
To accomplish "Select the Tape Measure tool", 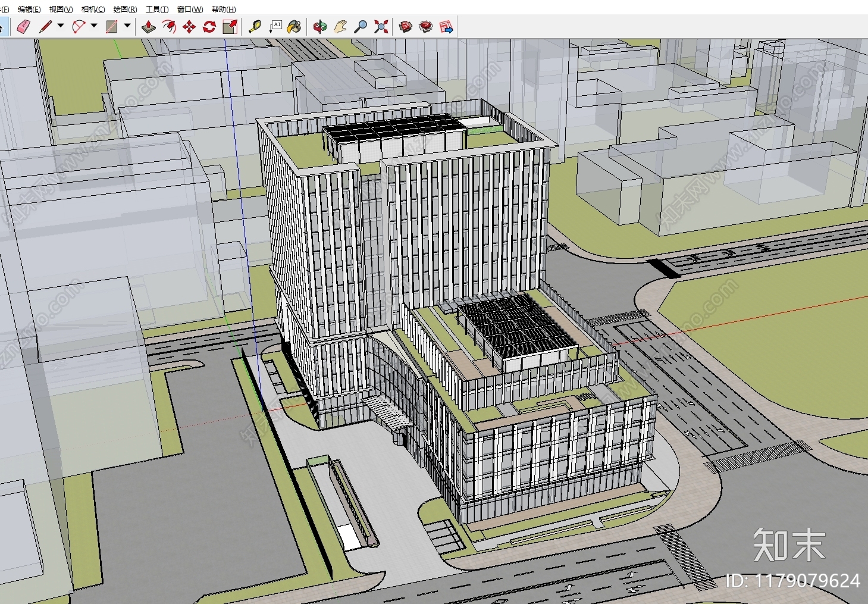I will click(255, 27).
